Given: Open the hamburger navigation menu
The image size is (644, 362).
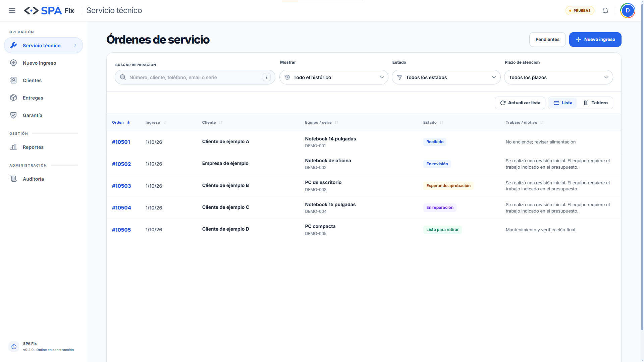Looking at the screenshot, I should 12,11.
